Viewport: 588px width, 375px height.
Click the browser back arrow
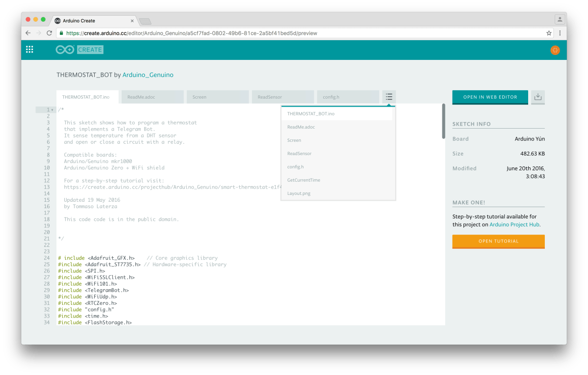[x=28, y=33]
